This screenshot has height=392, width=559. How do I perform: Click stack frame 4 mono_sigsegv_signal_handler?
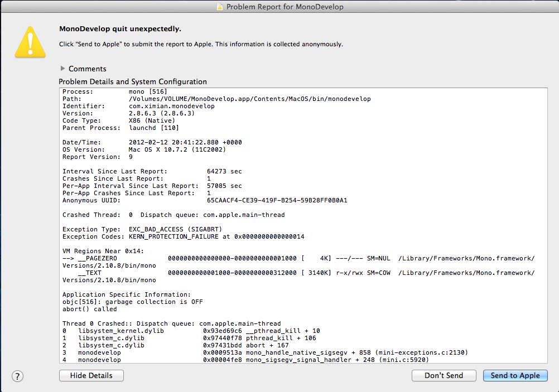[x=245, y=360]
